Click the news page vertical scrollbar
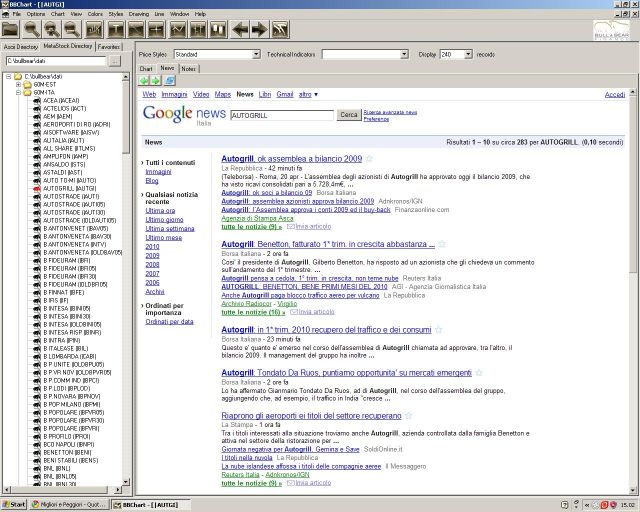Image resolution: width=640 pixels, height=512 pixels. tap(633, 291)
